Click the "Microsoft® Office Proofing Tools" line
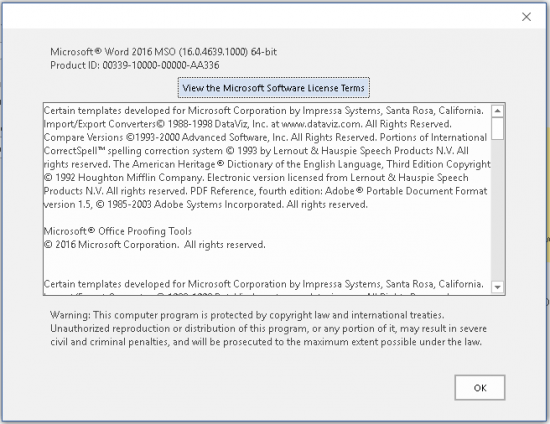550x424 pixels. pyautogui.click(x=118, y=231)
